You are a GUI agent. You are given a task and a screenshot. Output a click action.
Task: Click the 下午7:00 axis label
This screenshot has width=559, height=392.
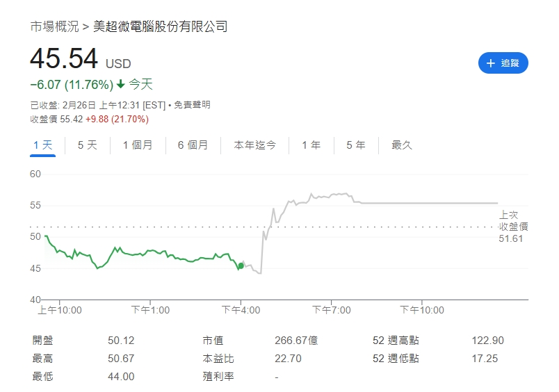pos(332,310)
